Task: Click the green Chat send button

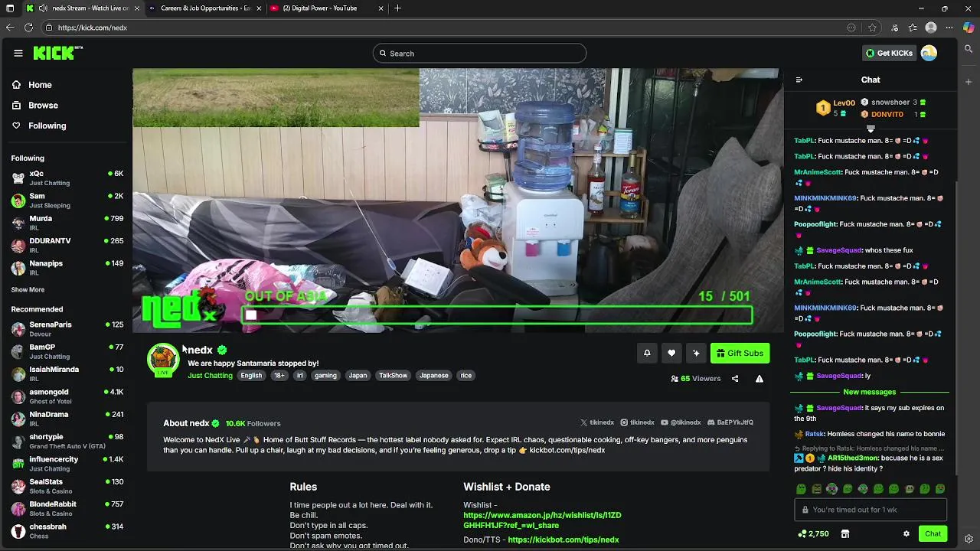Action: (x=933, y=533)
